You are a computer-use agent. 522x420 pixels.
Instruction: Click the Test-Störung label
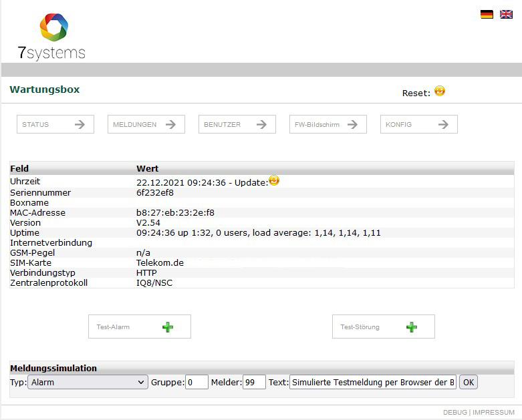pos(360,327)
